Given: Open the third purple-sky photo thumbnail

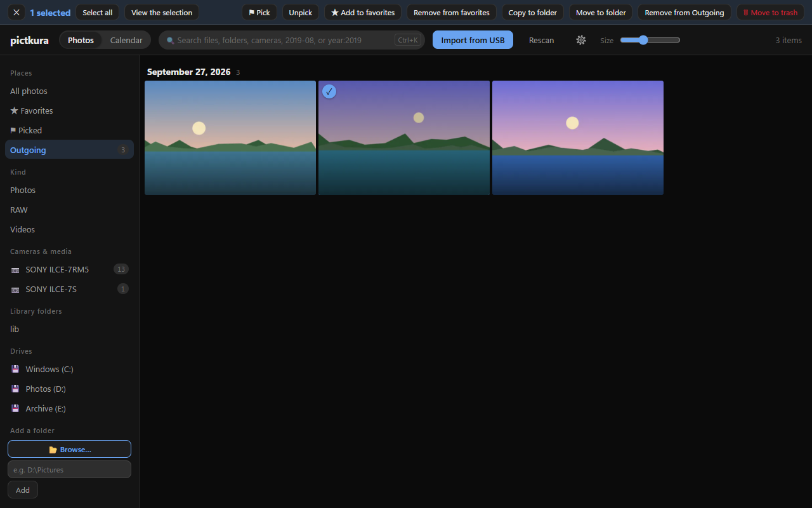Looking at the screenshot, I should [x=578, y=138].
